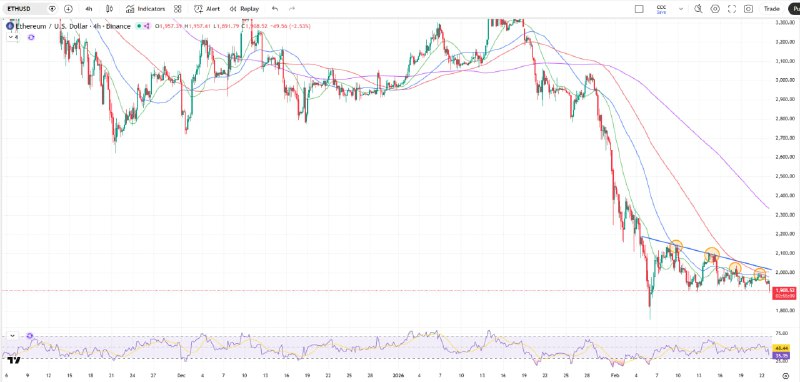Create a new Alert
800x382 pixels.
tap(207, 9)
